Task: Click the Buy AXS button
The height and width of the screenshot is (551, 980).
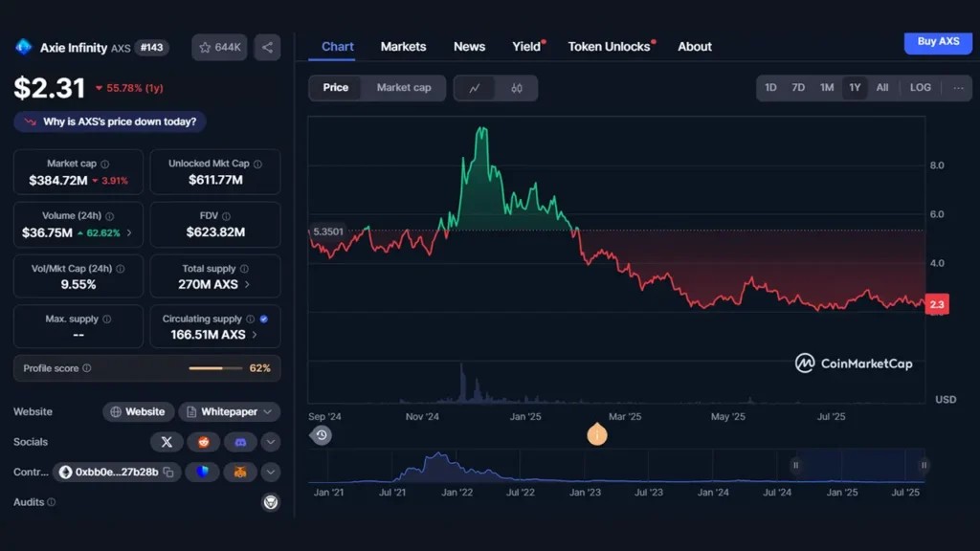Action: coord(938,42)
